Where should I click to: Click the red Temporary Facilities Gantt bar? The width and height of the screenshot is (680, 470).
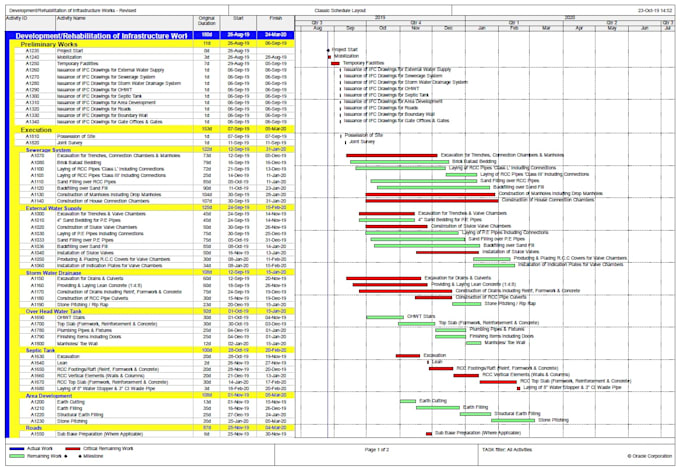pyautogui.click(x=335, y=63)
